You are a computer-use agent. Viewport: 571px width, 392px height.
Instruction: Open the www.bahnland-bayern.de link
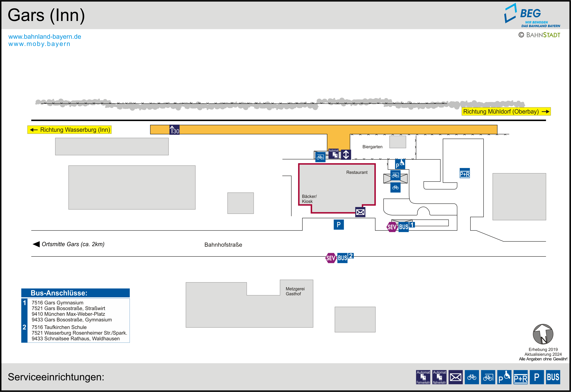(45, 37)
